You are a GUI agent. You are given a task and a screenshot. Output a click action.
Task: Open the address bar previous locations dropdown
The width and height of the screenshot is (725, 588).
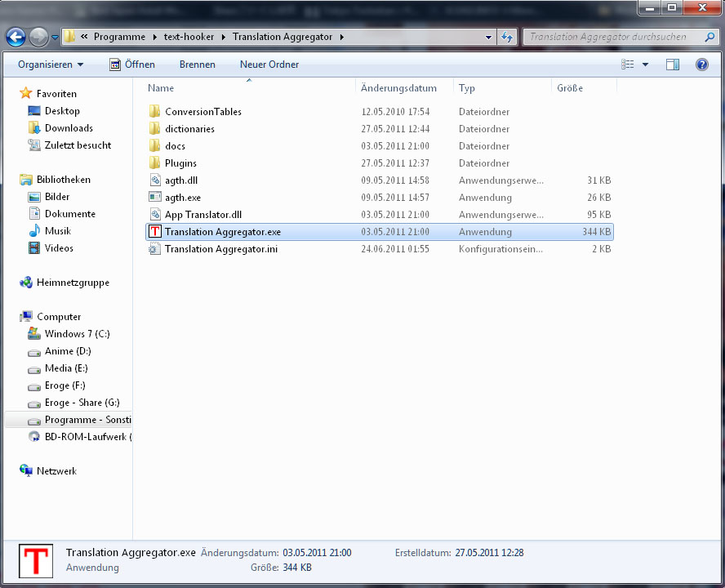point(488,37)
